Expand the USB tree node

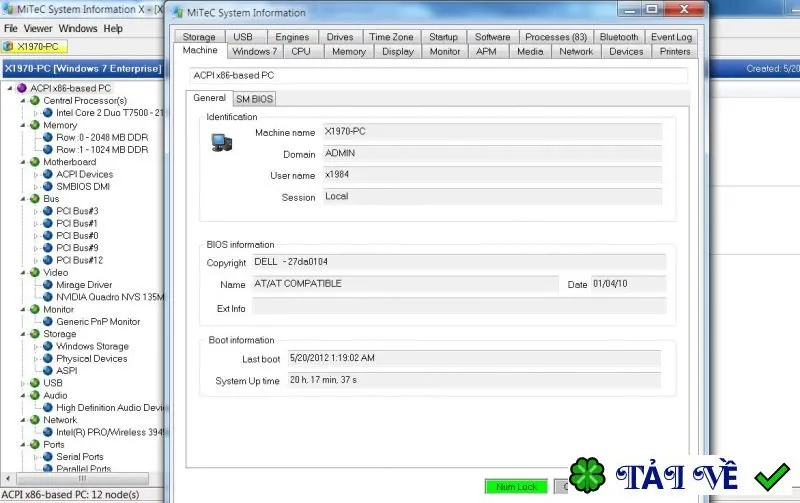point(23,383)
